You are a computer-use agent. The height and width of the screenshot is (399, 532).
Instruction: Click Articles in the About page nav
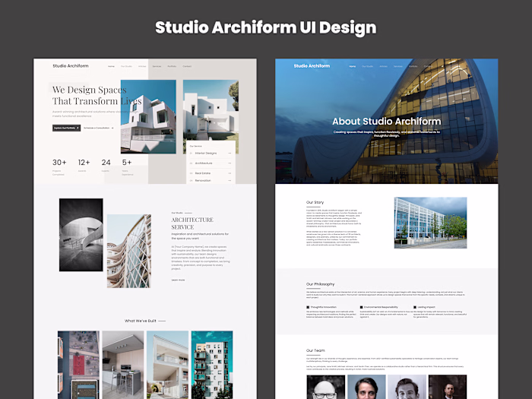tap(383, 67)
